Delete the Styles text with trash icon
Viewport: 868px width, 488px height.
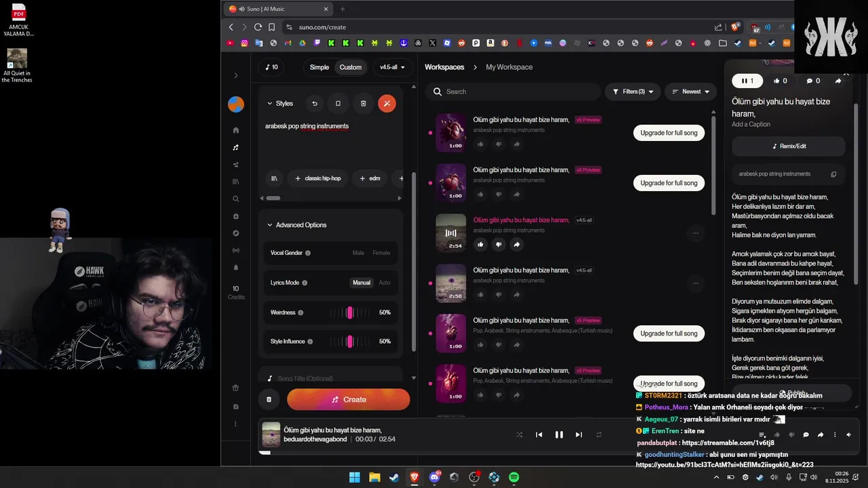363,104
